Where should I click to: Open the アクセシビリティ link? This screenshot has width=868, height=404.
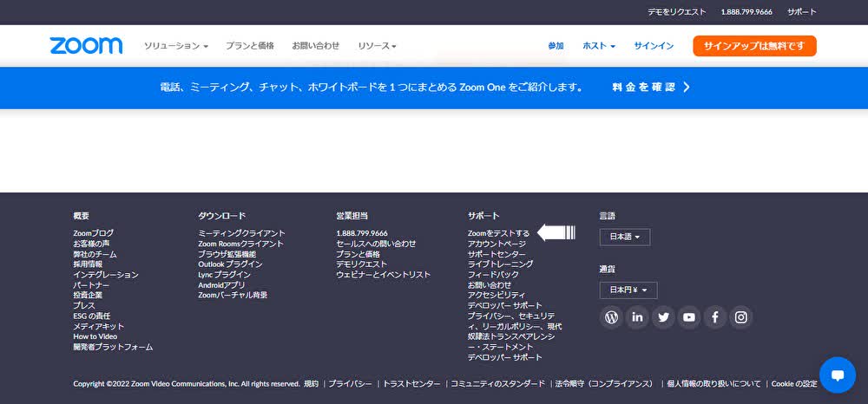coord(496,295)
